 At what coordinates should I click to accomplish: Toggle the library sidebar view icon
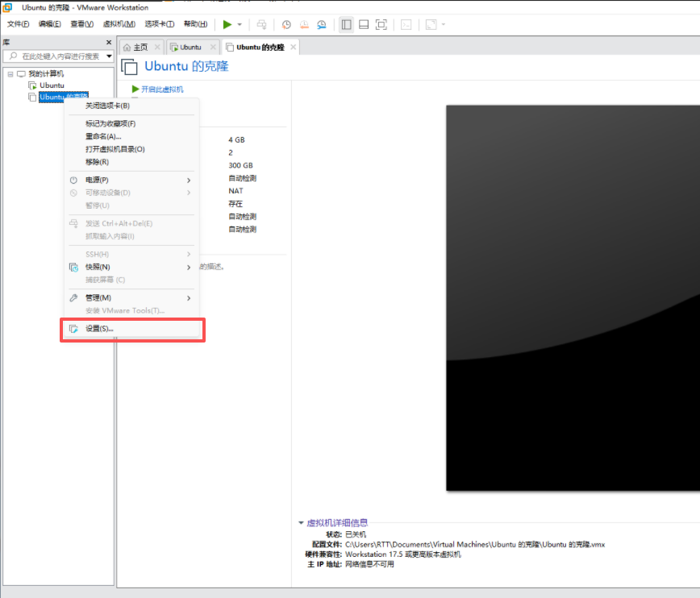[346, 24]
